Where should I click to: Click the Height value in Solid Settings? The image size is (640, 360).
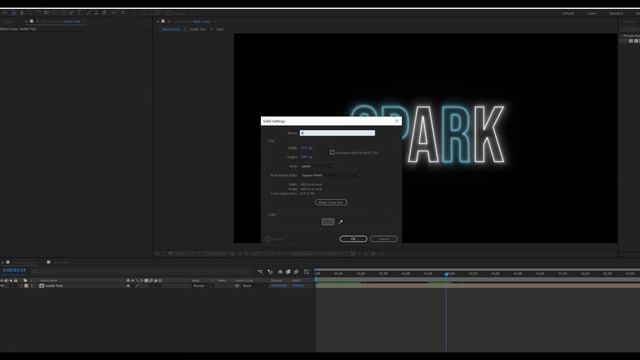[304, 157]
